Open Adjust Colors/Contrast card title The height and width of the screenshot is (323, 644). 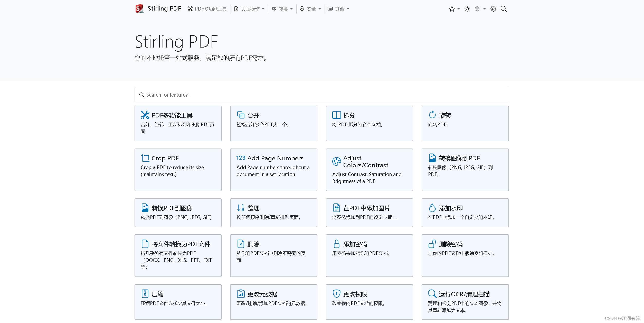click(366, 162)
